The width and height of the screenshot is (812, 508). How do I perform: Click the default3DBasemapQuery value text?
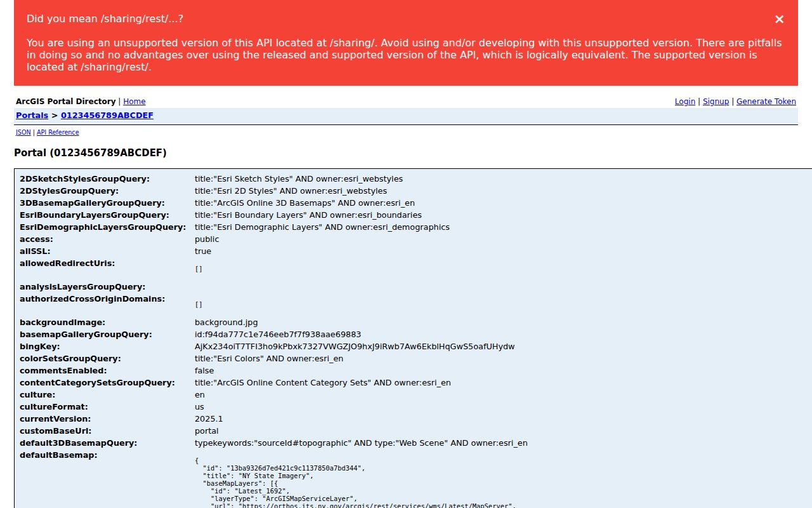coord(361,443)
